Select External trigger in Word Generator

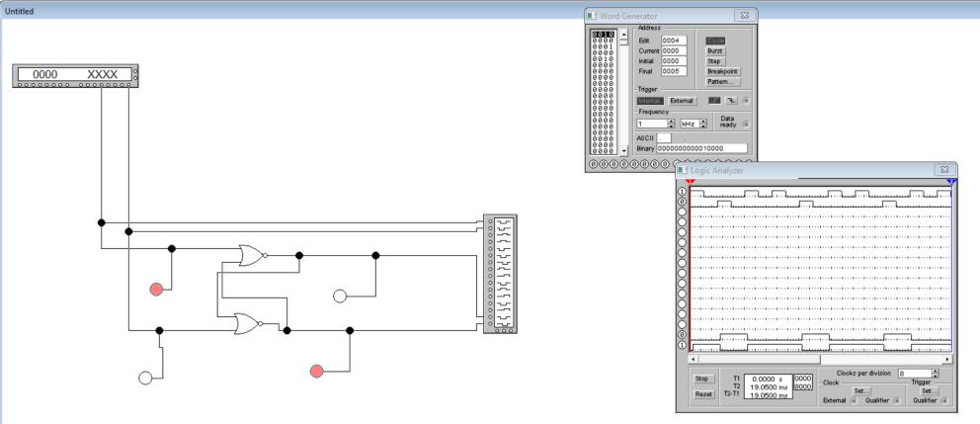click(682, 101)
